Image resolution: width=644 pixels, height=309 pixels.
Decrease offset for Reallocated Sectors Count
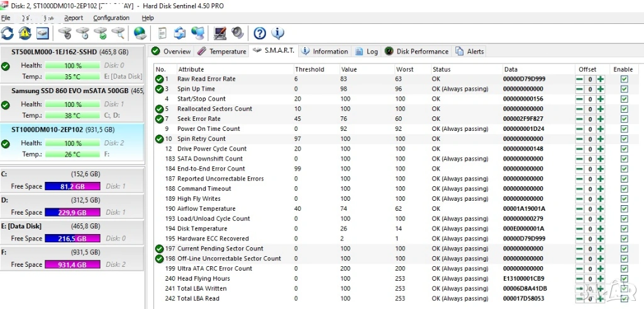pos(579,109)
